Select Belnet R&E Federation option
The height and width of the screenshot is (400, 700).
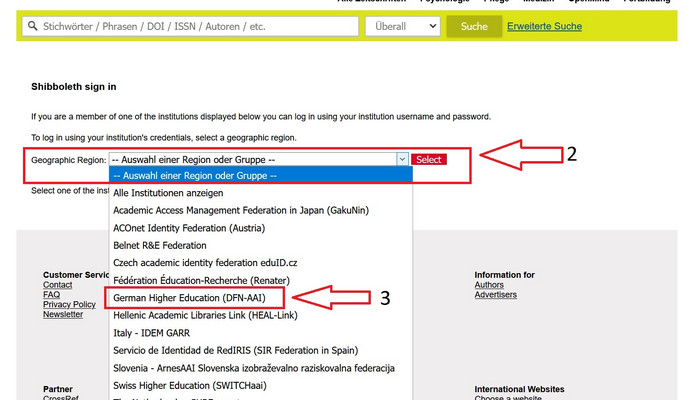coord(261,246)
